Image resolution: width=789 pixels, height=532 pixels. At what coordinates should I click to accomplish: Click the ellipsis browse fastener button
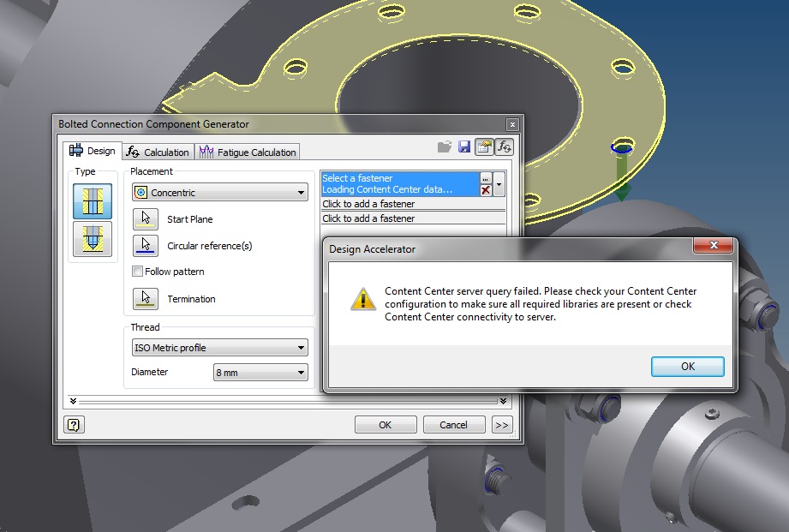pyautogui.click(x=486, y=179)
